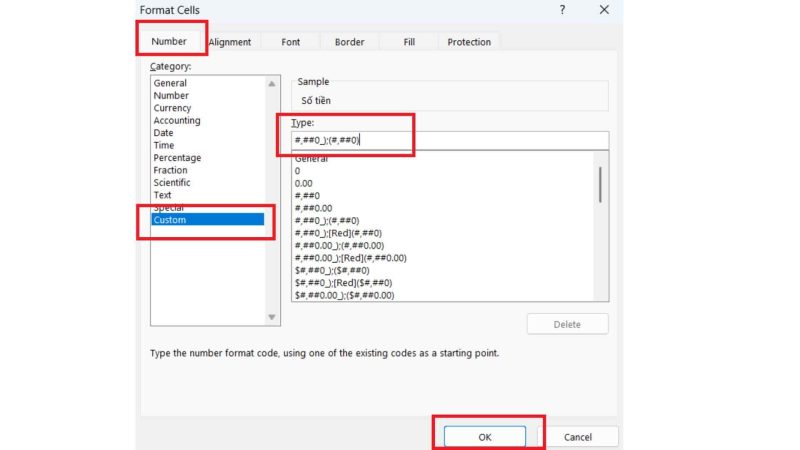Click the Delete button
Screen dimensions: 800x450
(x=567, y=324)
